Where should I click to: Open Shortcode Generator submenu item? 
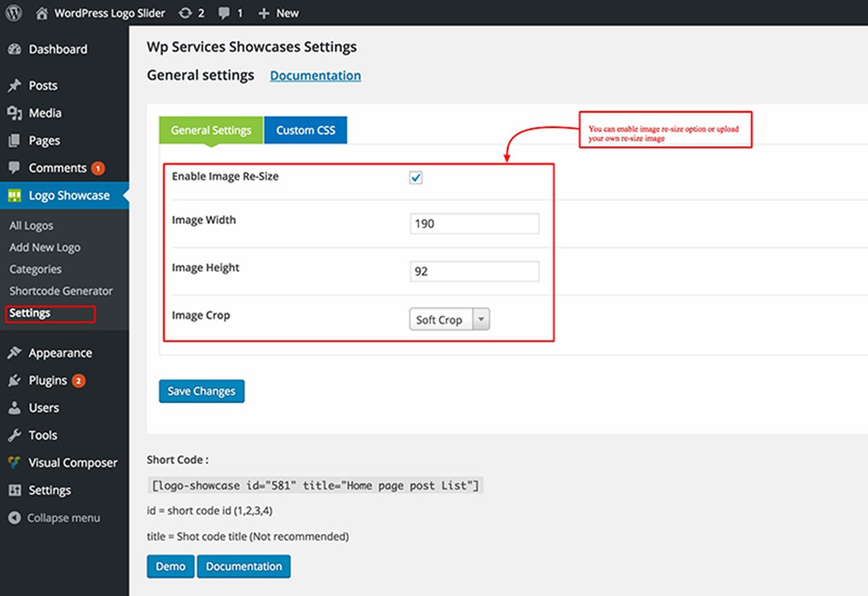click(61, 291)
